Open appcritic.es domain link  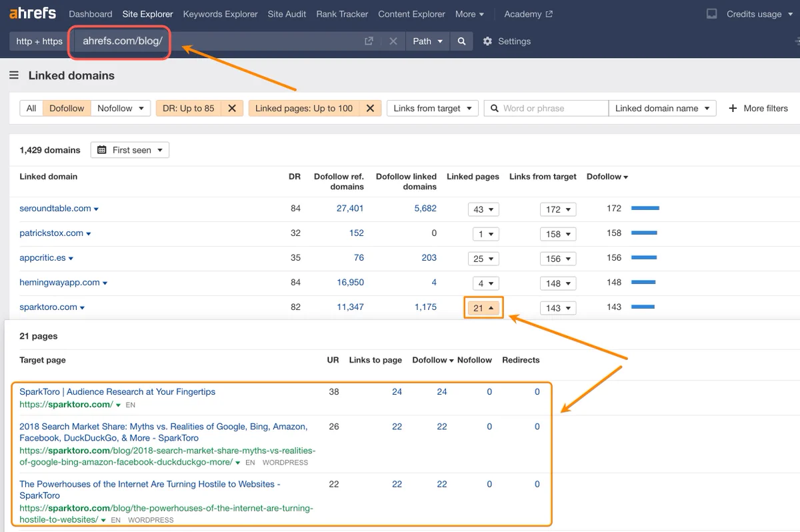click(43, 258)
